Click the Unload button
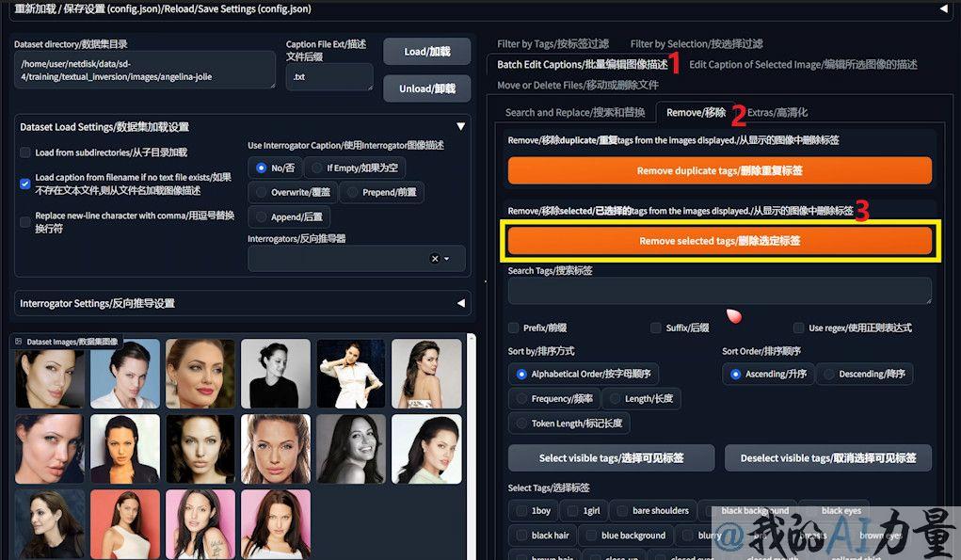 tap(426, 88)
